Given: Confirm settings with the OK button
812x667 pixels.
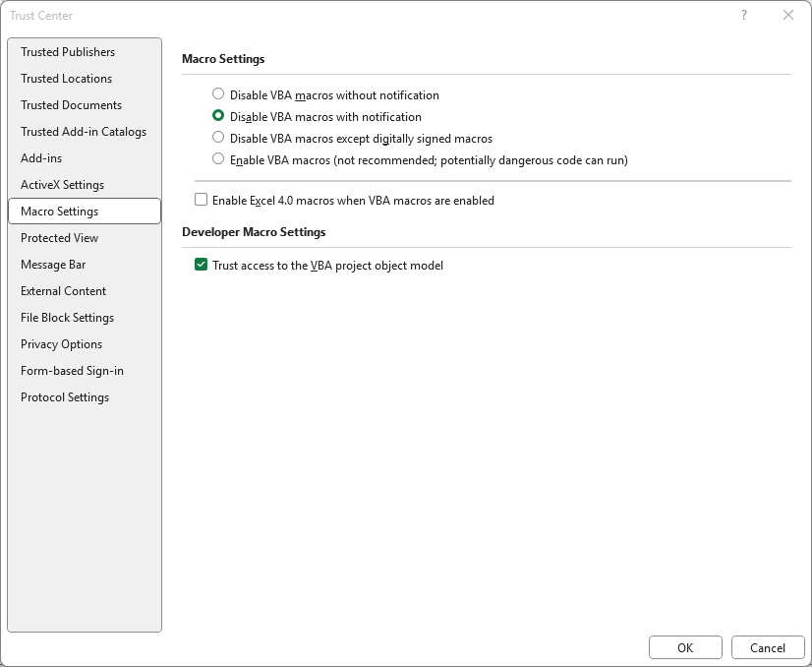Looking at the screenshot, I should tap(685, 647).
